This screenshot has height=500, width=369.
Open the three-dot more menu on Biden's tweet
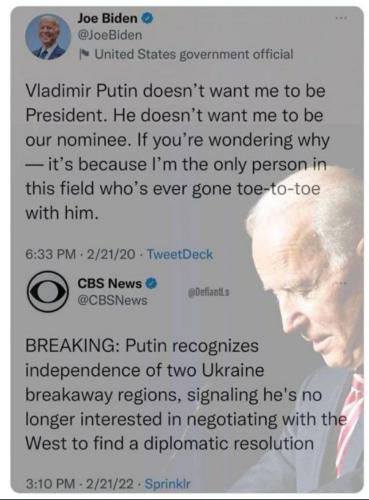click(x=342, y=19)
